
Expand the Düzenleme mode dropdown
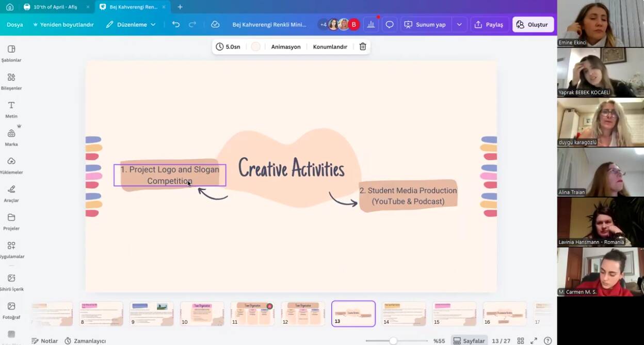[131, 24]
